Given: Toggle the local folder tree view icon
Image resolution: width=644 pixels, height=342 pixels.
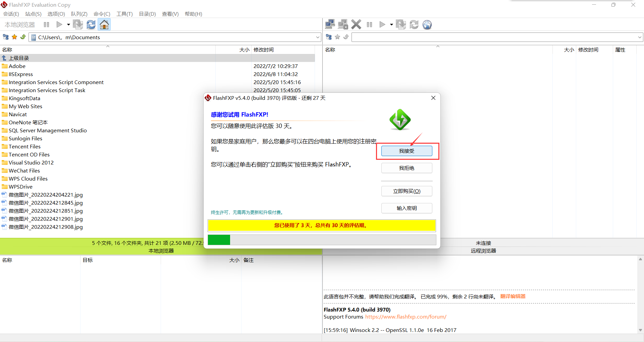Looking at the screenshot, I should pos(5,37).
